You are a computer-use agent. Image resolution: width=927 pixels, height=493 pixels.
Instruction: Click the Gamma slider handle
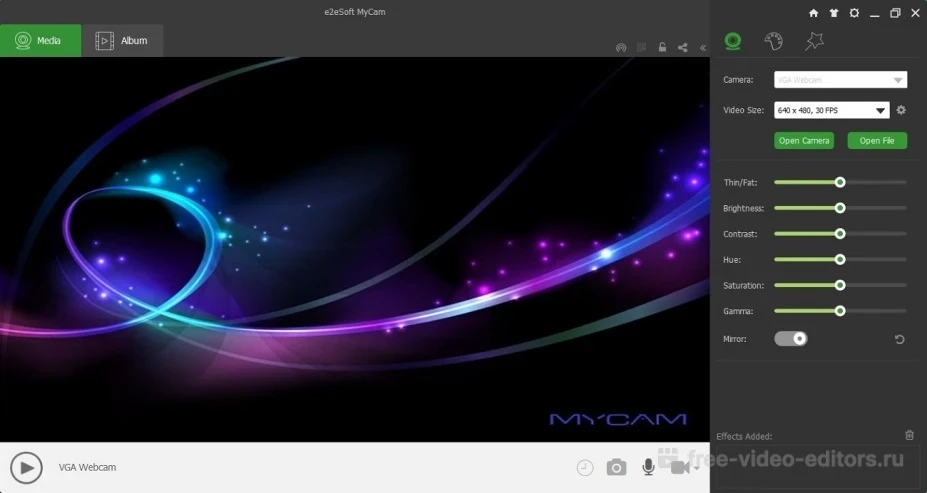(x=840, y=311)
